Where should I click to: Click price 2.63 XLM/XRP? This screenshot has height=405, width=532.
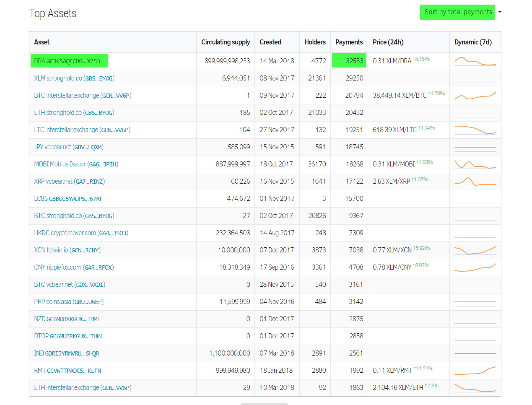(391, 182)
